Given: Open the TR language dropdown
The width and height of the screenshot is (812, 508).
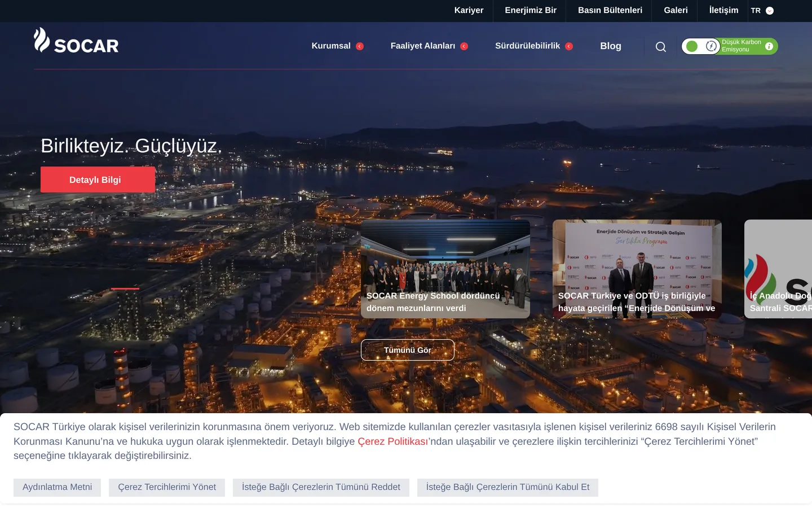Looking at the screenshot, I should pyautogui.click(x=762, y=11).
